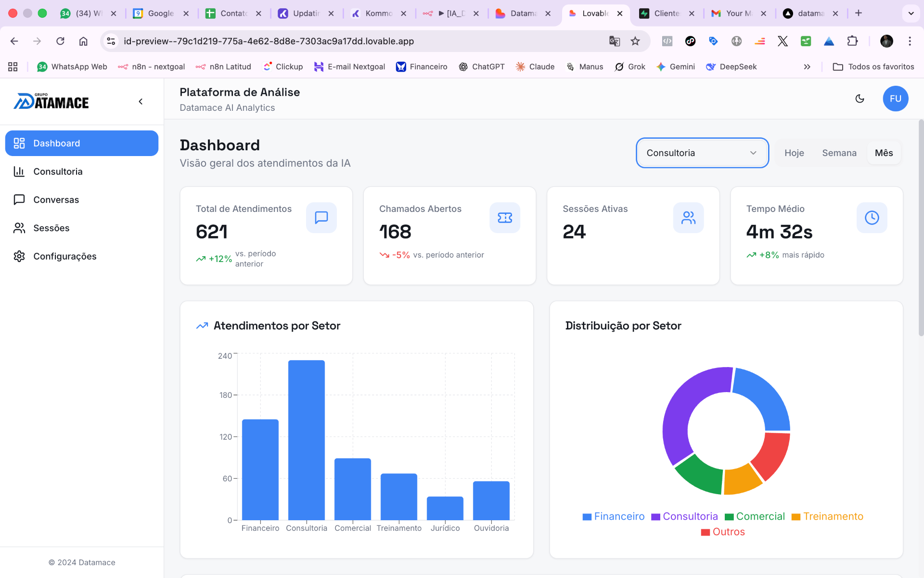924x578 pixels.
Task: Select the Semana period filter
Action: coord(839,153)
